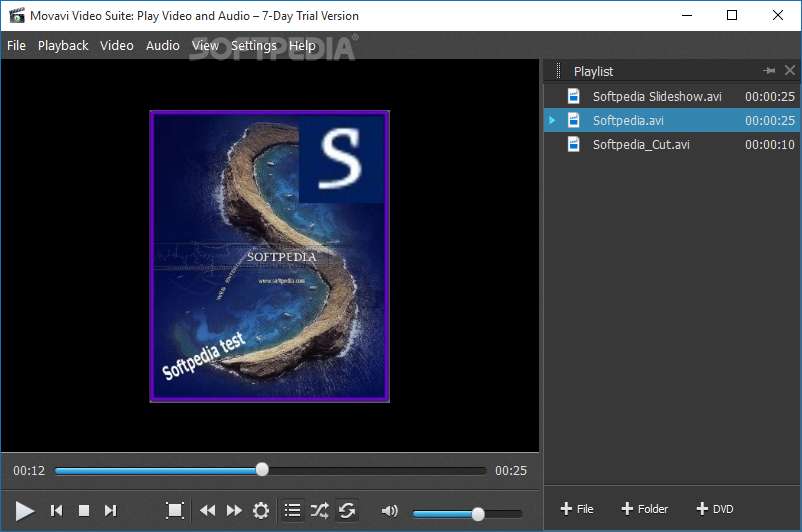Close the Playlist panel
Image resolution: width=802 pixels, height=532 pixels.
790,71
